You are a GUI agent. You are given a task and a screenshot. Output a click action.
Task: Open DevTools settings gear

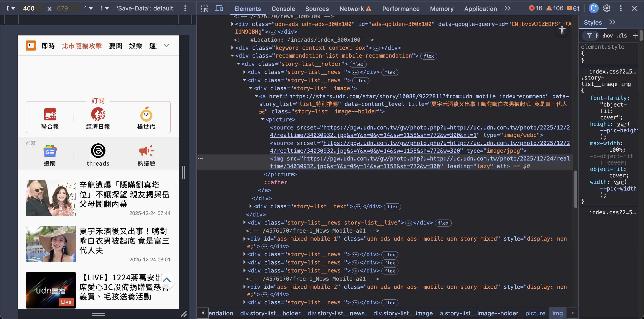(x=607, y=8)
